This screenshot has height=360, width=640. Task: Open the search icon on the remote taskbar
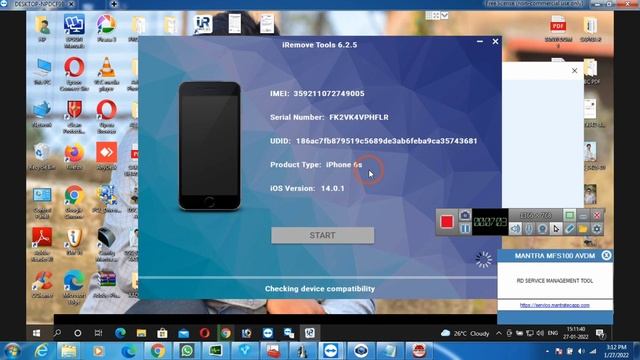coord(57,333)
